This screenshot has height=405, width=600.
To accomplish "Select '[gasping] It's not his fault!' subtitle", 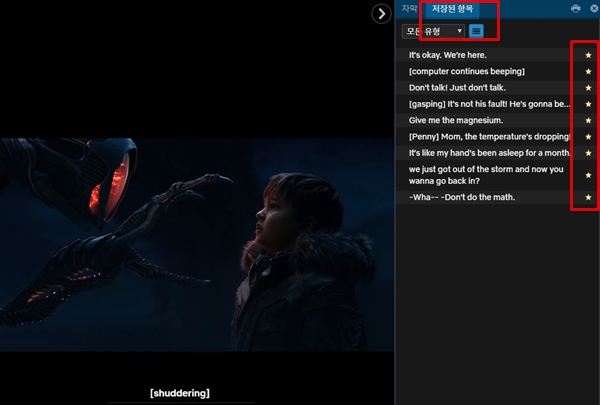I will tap(489, 104).
